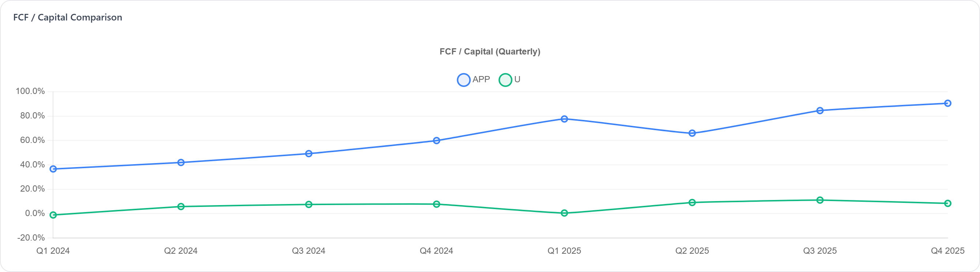Image resolution: width=980 pixels, height=272 pixels.
Task: Select U data point at Q4 2024
Action: [x=437, y=204]
